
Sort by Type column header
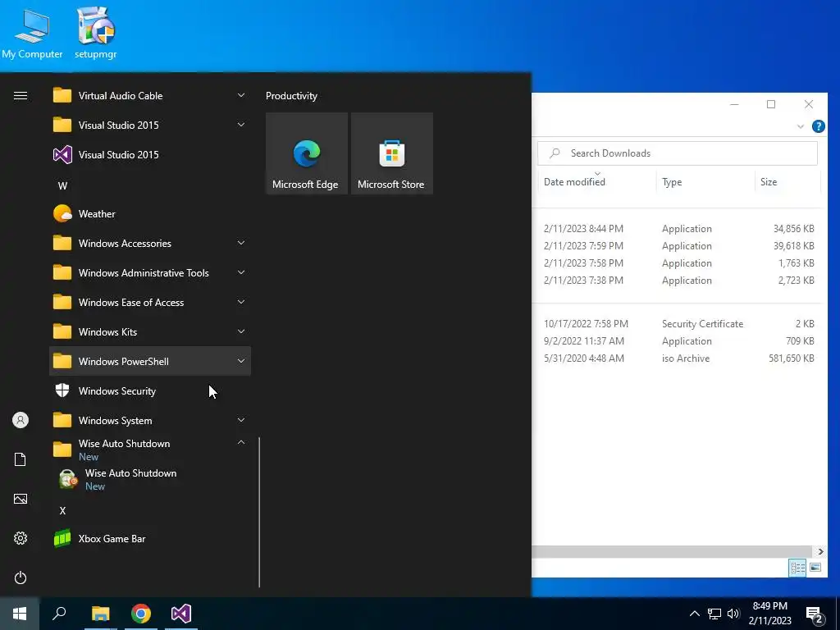705,182
